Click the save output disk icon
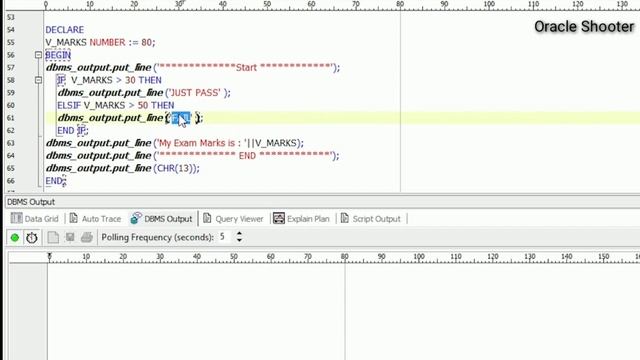The image size is (640, 360). [x=70, y=237]
